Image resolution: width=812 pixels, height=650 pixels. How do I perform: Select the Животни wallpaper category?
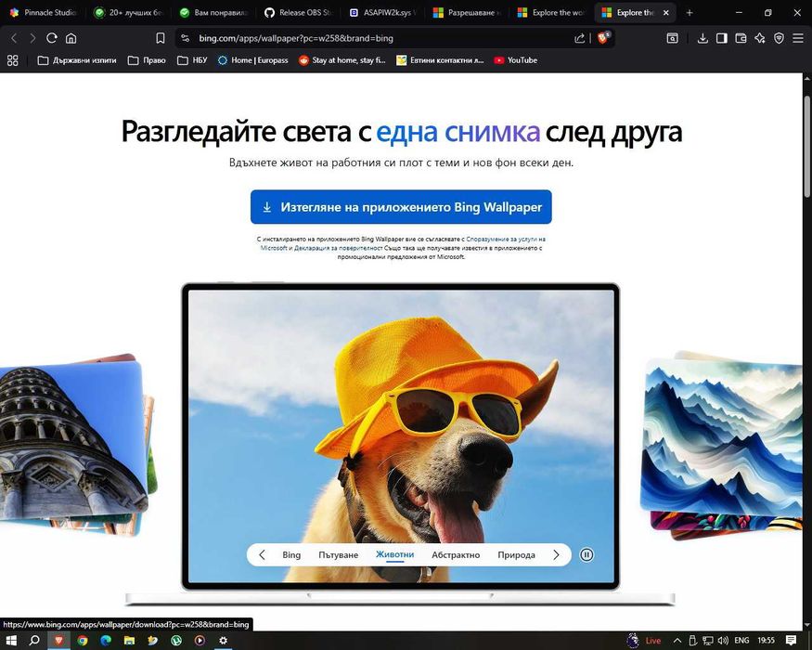coord(394,555)
